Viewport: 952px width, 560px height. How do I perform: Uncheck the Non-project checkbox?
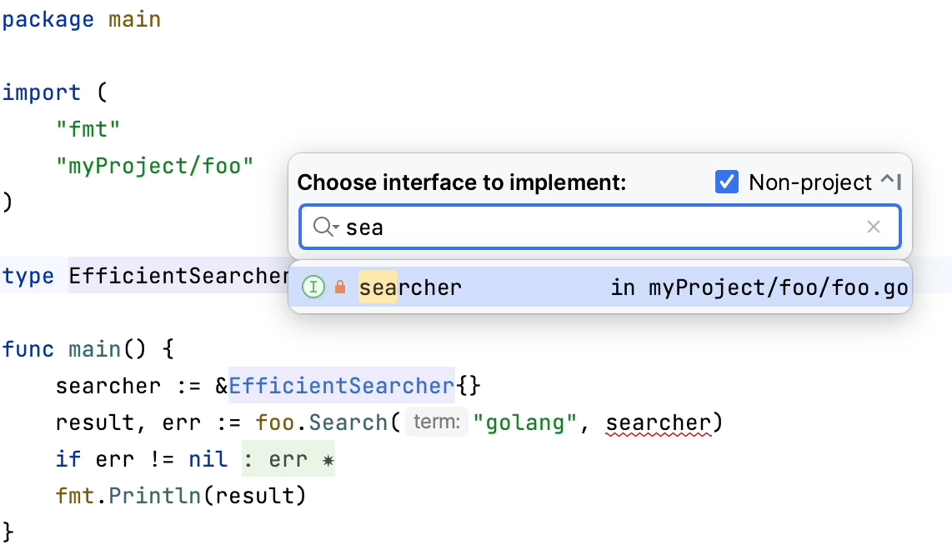(x=726, y=182)
